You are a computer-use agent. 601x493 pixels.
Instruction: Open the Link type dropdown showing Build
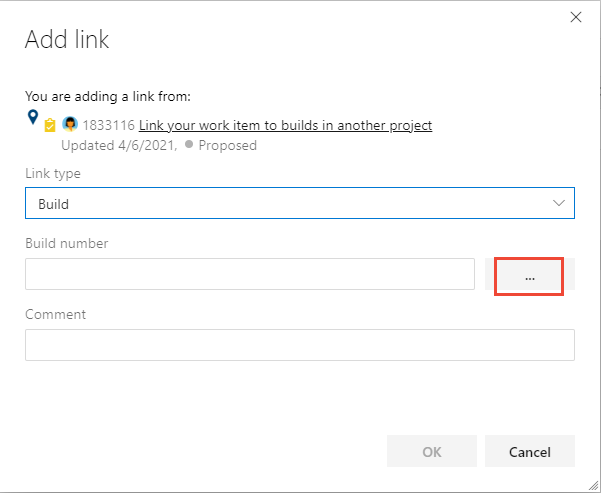(299, 203)
